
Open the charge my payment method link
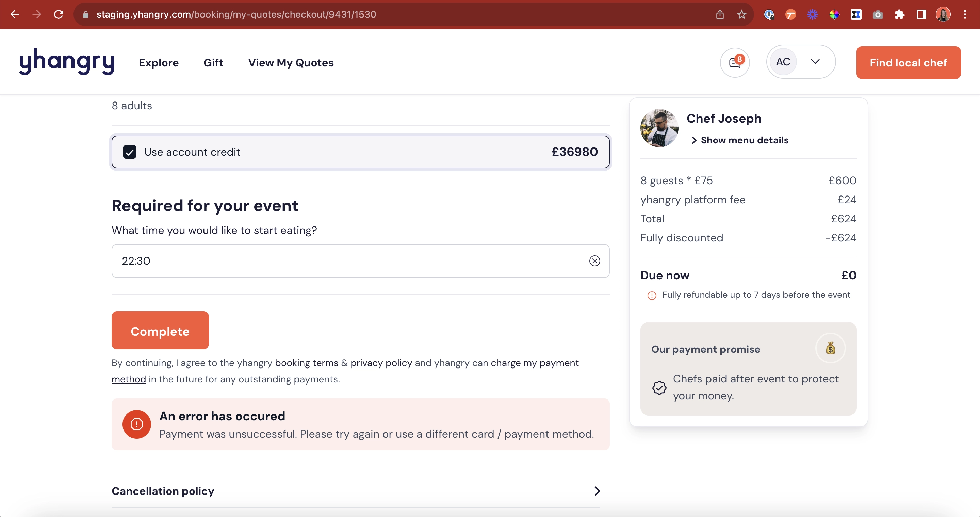[x=535, y=363]
